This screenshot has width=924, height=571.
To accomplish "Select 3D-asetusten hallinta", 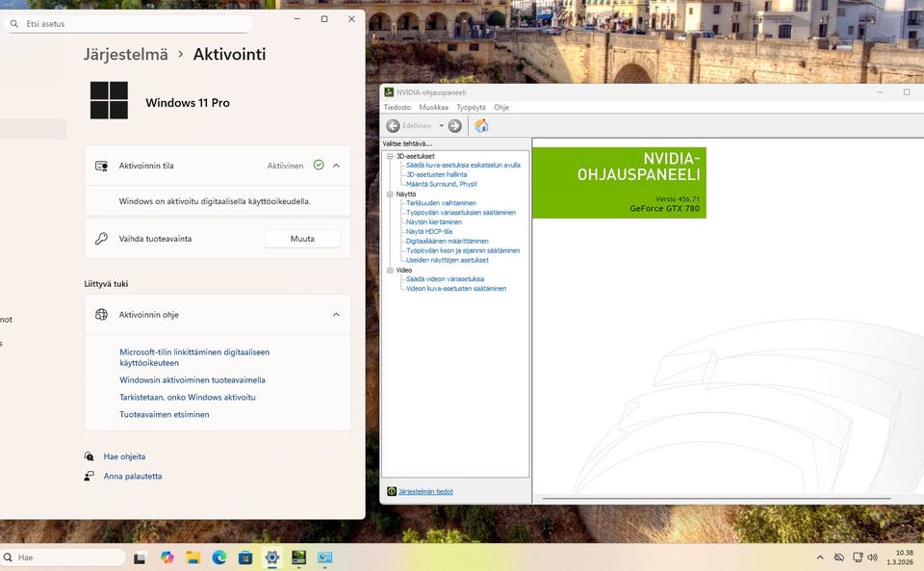I will (437, 174).
